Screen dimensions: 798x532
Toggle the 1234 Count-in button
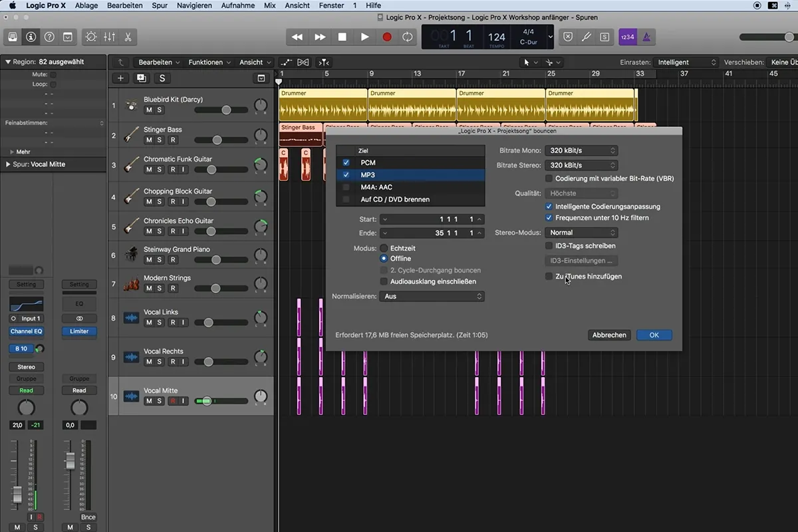point(627,37)
